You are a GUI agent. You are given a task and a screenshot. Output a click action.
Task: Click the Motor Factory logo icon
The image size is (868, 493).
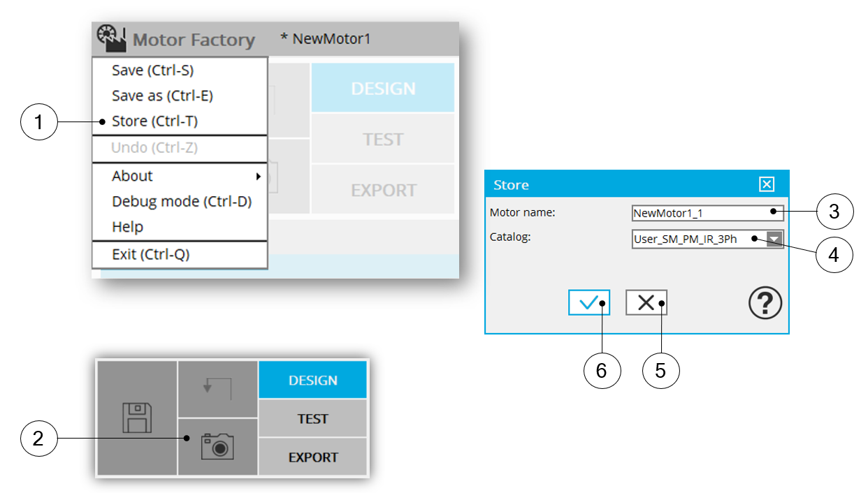point(110,39)
